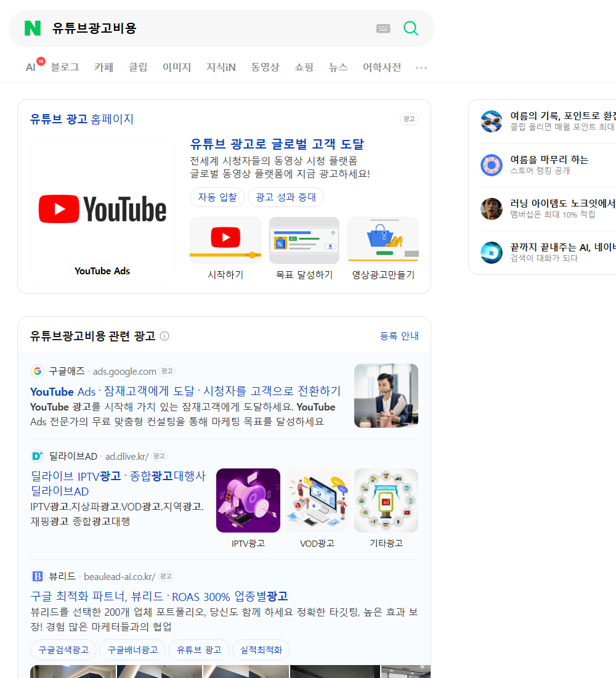616x678 pixels.
Task: Open 유튜브 광고로 글로벌 고객 도달 headline
Action: [x=277, y=144]
